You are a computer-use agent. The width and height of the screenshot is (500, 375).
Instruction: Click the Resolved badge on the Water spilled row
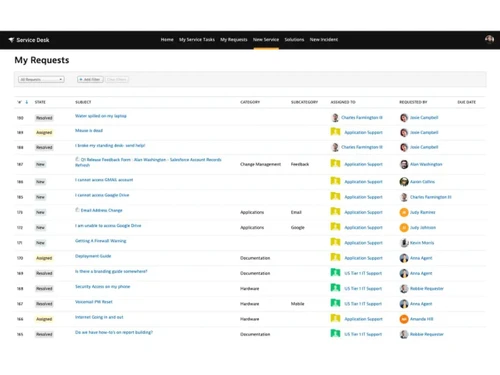(44, 118)
